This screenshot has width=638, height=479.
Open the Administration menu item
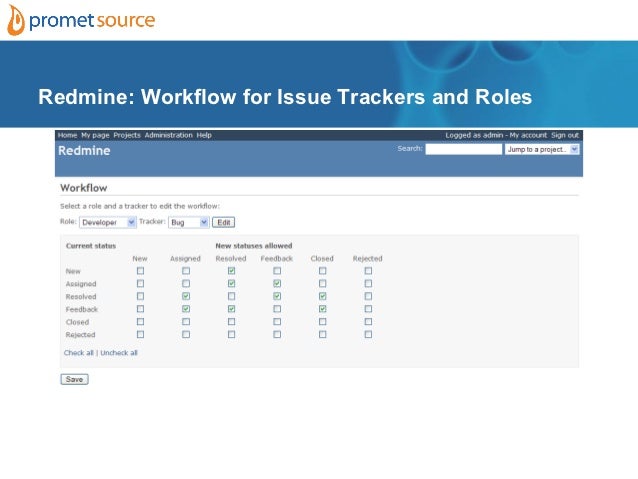tap(168, 135)
